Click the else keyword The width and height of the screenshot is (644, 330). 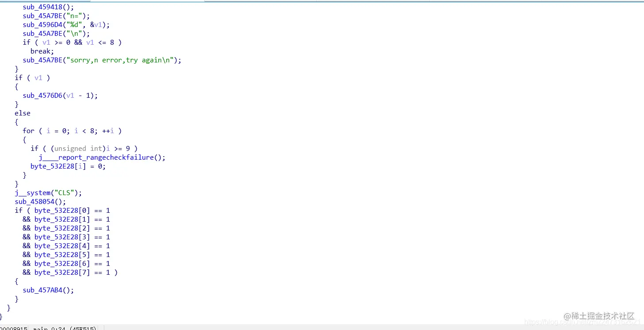(x=23, y=113)
